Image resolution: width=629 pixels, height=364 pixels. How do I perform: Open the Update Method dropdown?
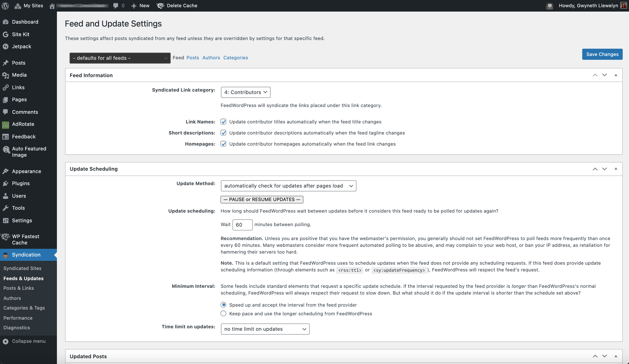click(288, 186)
